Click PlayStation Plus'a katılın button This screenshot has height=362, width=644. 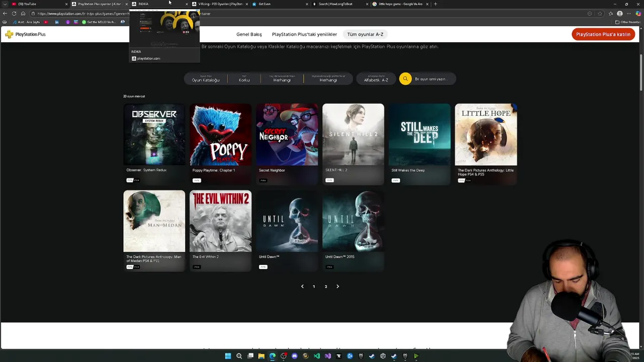coord(603,34)
